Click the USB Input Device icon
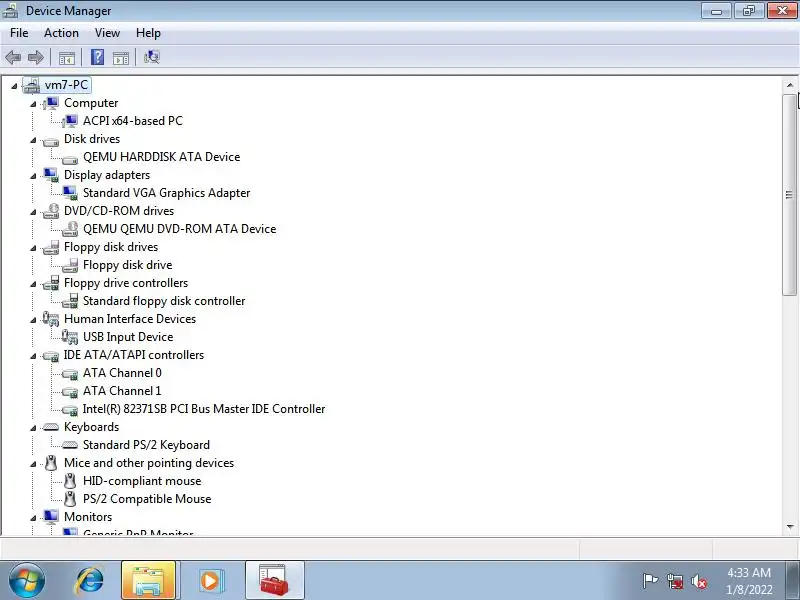The height and width of the screenshot is (600, 800). tap(70, 337)
